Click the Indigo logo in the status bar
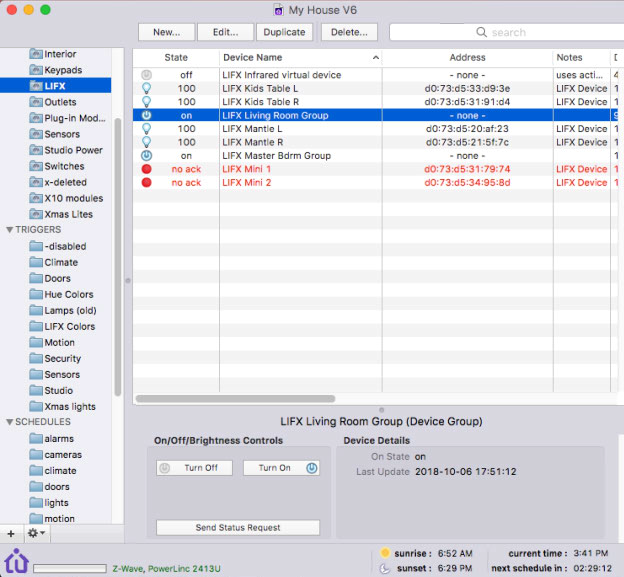 (x=16, y=561)
